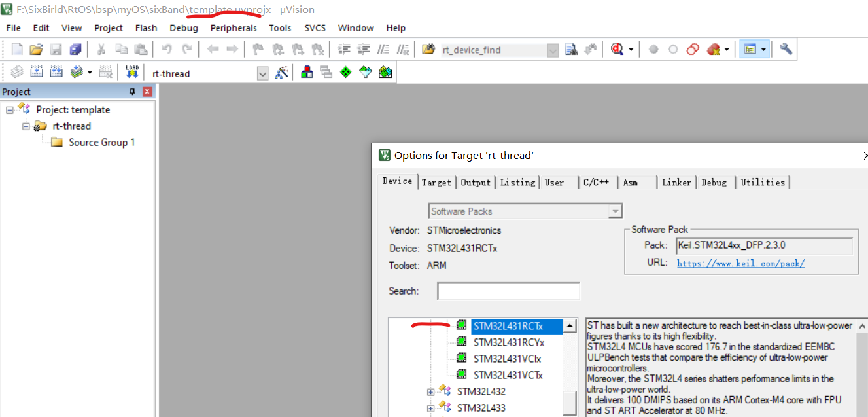Screen dimensions: 868x417
Task: Select STM32L431VCTx in device list
Action: pyautogui.click(x=508, y=375)
